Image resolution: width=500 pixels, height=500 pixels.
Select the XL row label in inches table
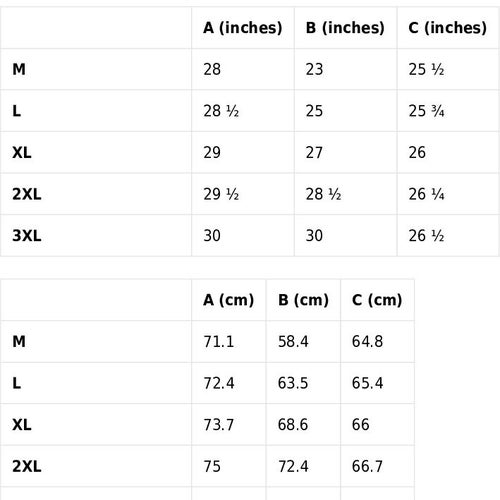tap(22, 153)
